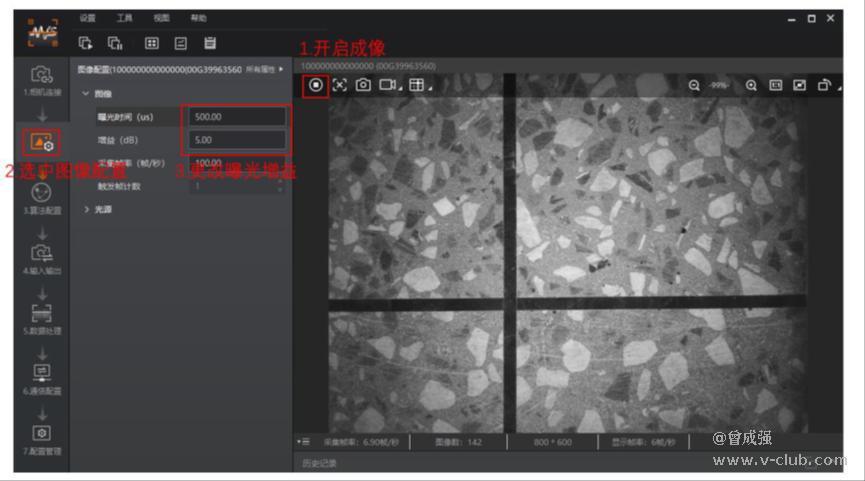Click the zoom percentage value 99%
The height and width of the screenshot is (481, 865).
(x=718, y=85)
